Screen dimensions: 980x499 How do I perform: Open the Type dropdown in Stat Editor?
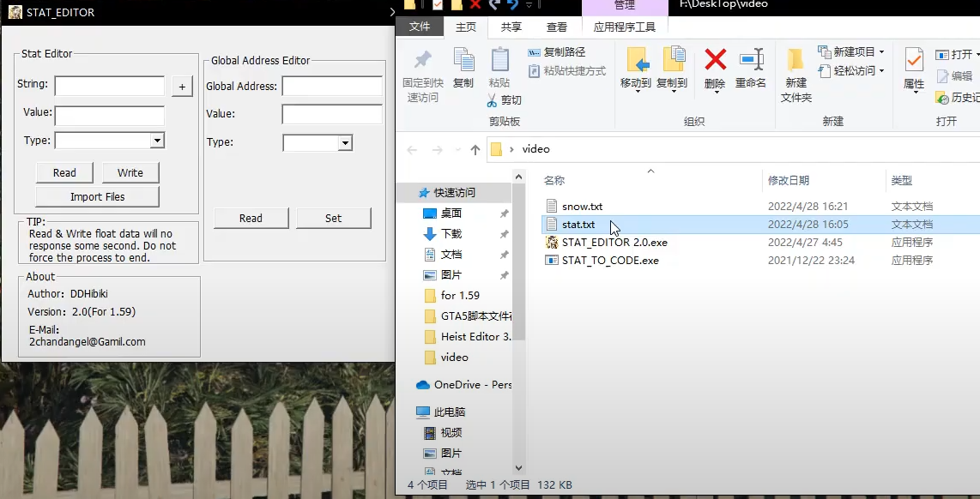coord(158,141)
